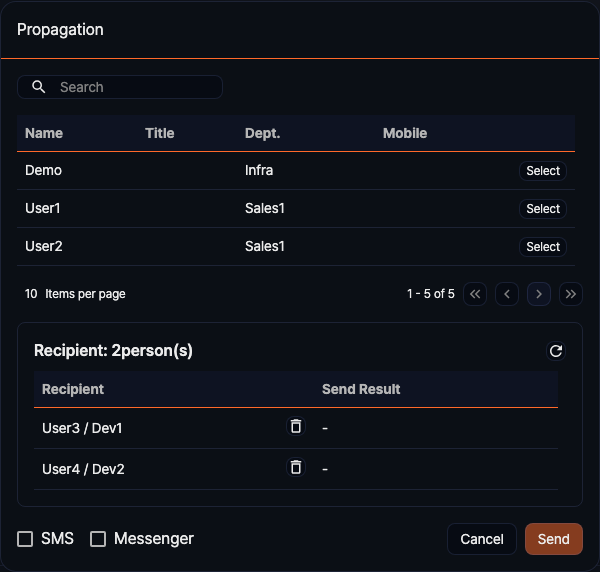The height and width of the screenshot is (572, 600).
Task: Go to first page of results
Action: [x=475, y=294]
